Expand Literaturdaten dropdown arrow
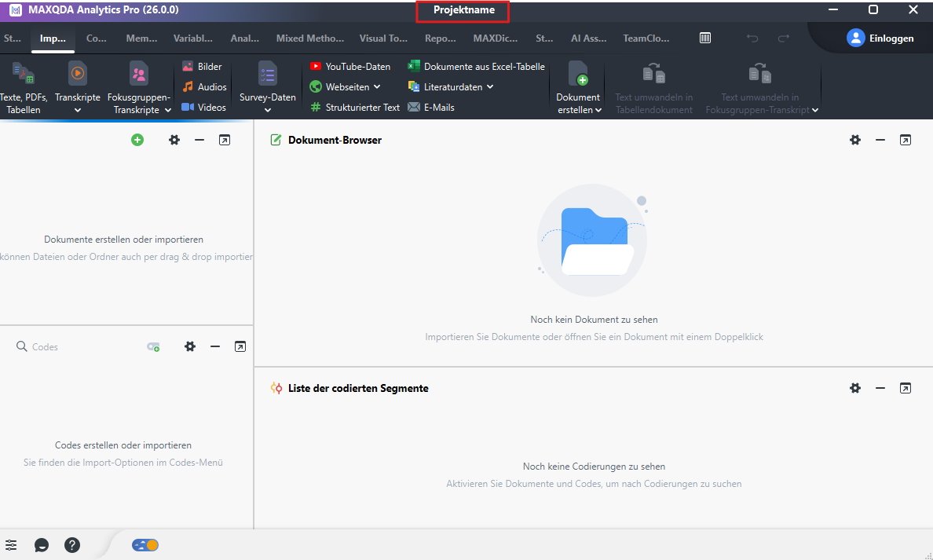This screenshot has width=933, height=560. pyautogui.click(x=490, y=87)
